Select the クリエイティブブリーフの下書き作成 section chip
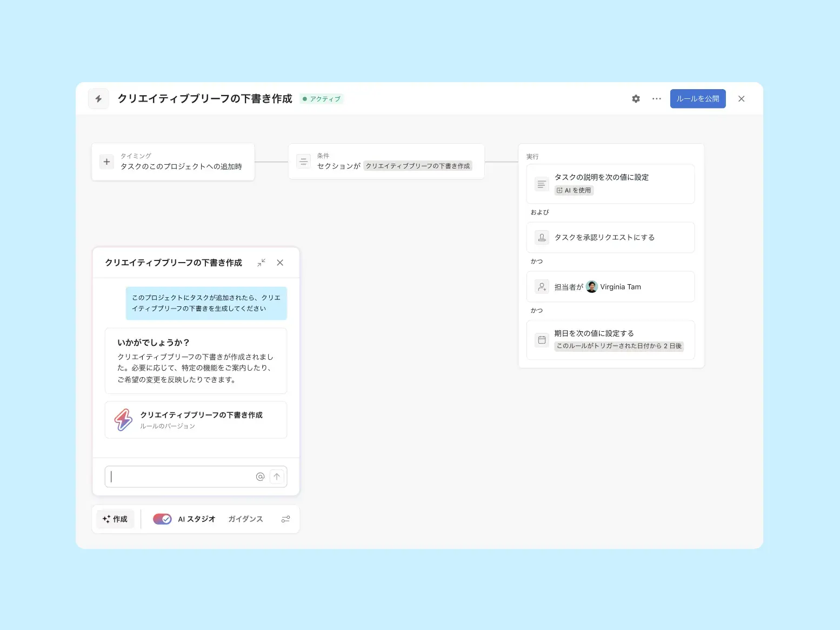Image resolution: width=840 pixels, height=630 pixels. (x=418, y=166)
